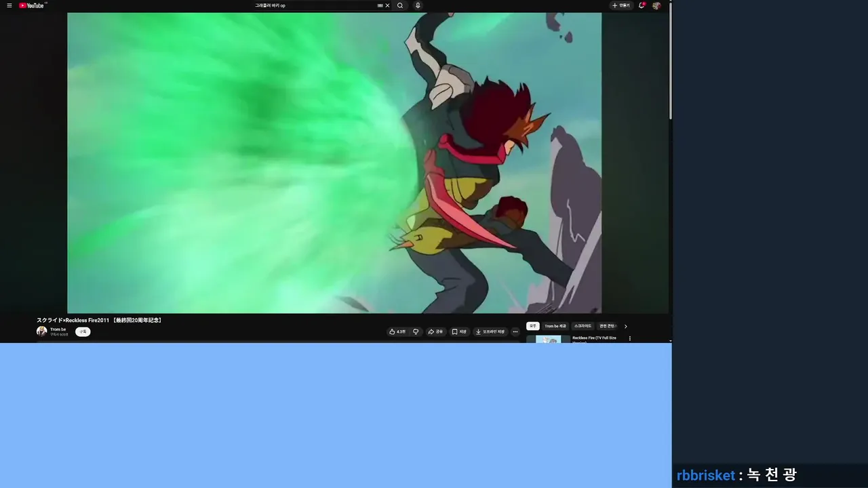Open the notifications bell

(642, 5)
